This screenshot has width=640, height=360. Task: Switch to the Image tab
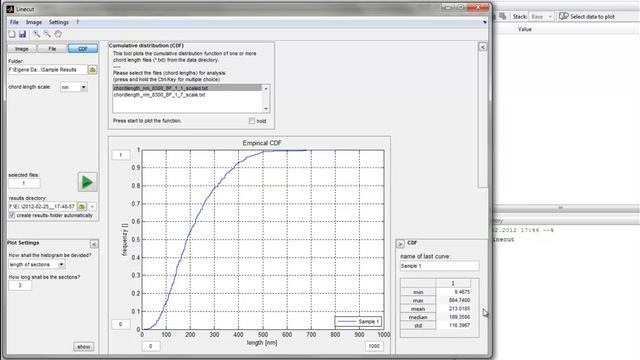[x=22, y=49]
